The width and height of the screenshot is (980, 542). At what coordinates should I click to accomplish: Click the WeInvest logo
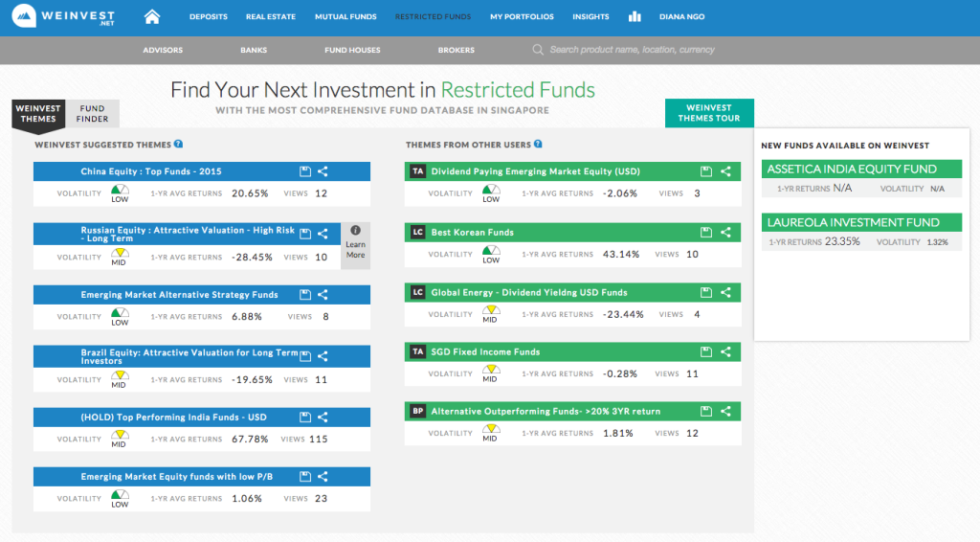pos(63,16)
